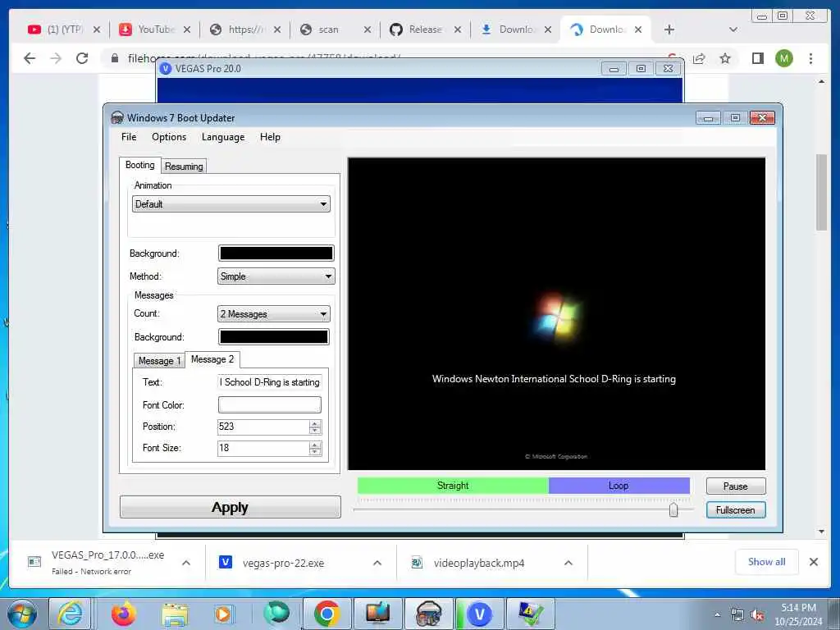840x630 pixels.
Task: Switch to VEGAS Pro taskbar icon
Action: coord(479,614)
